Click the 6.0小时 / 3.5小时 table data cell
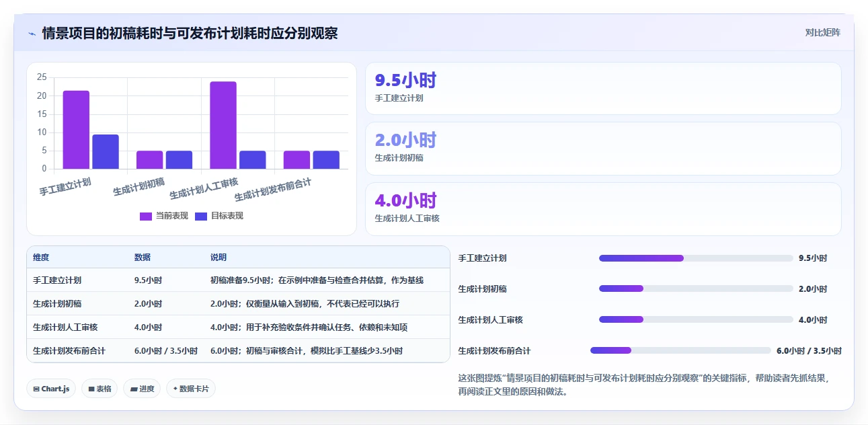The height and width of the screenshot is (425, 868). [166, 351]
